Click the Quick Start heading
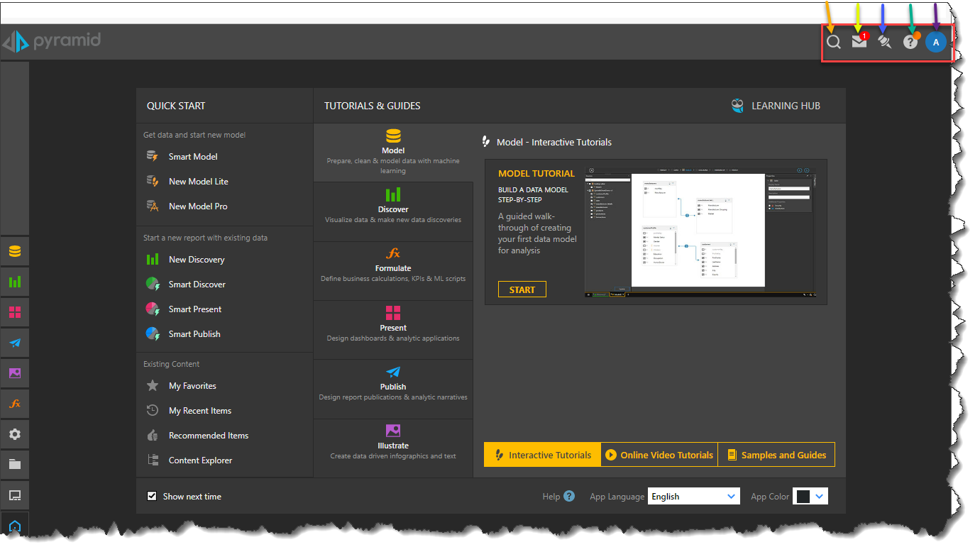Screen dimensions: 980x552 (x=176, y=106)
